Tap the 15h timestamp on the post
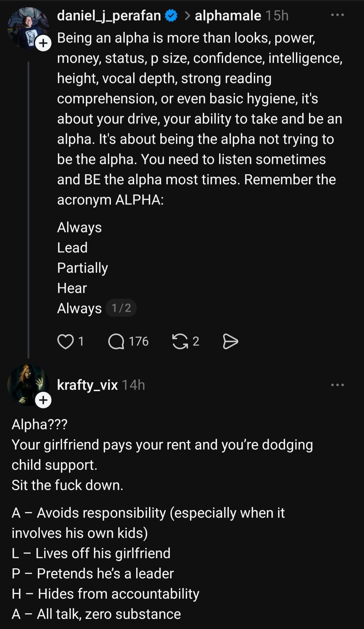 pos(277,16)
